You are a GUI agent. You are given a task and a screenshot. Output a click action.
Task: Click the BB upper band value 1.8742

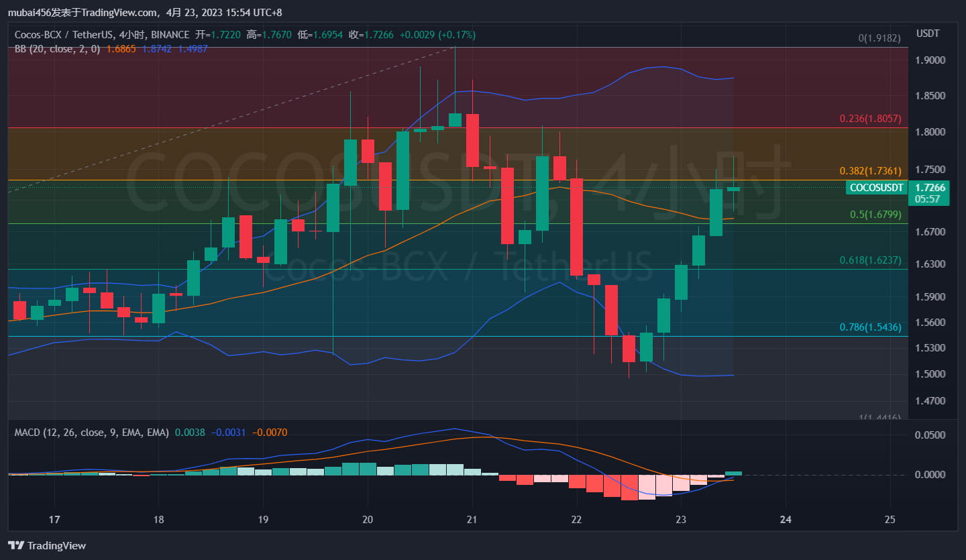[x=156, y=49]
